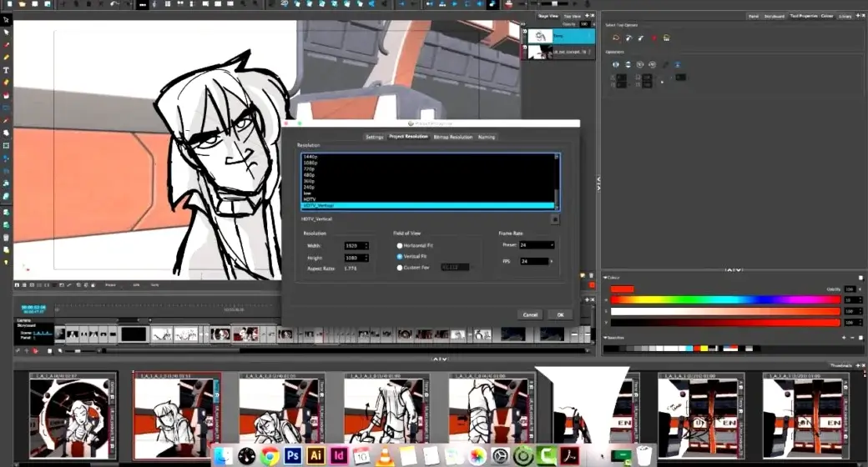
Task: Increment the Width stepper
Action: [x=366, y=244]
